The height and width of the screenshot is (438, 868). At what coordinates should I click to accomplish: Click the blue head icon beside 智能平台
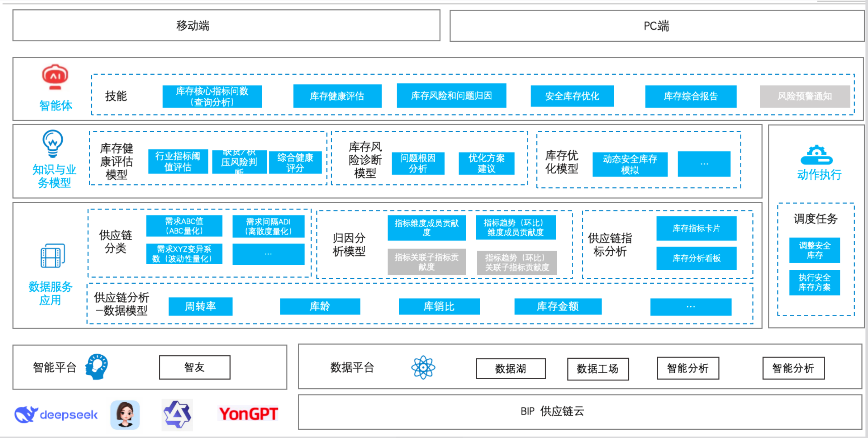pos(97,367)
